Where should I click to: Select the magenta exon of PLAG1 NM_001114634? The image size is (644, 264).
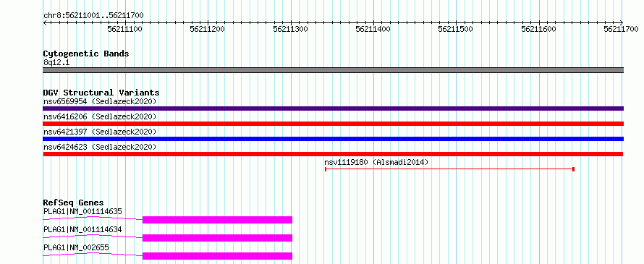point(217,238)
